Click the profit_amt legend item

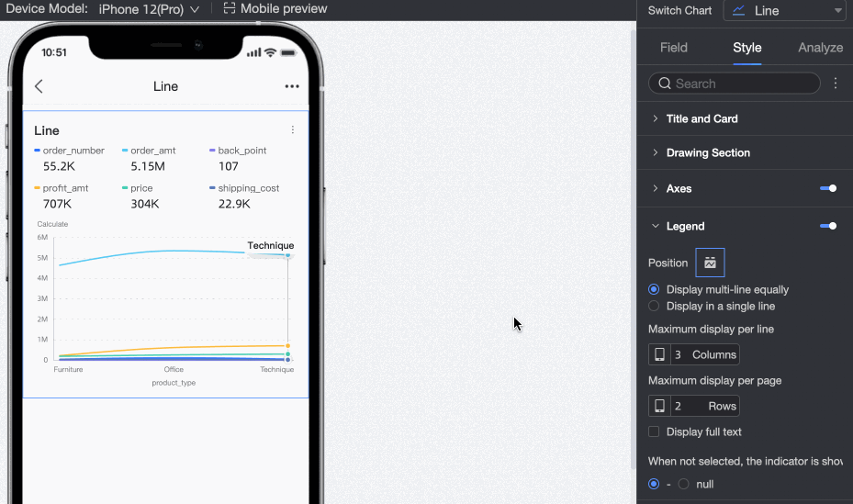[61, 196]
